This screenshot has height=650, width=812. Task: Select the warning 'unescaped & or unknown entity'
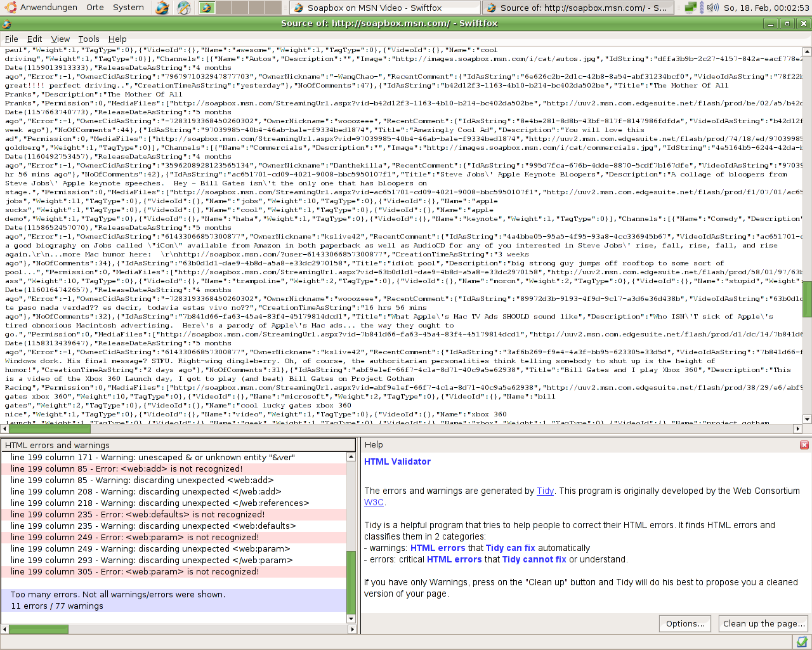coord(174,458)
